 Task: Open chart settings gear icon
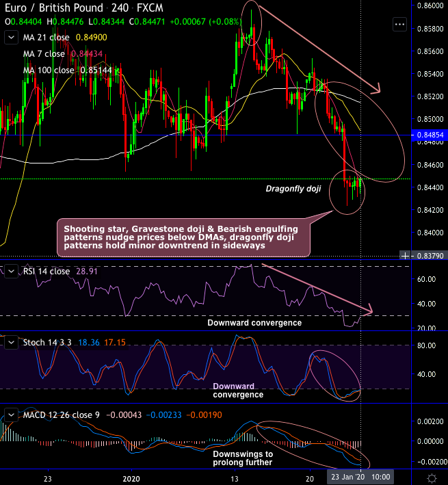432,478
